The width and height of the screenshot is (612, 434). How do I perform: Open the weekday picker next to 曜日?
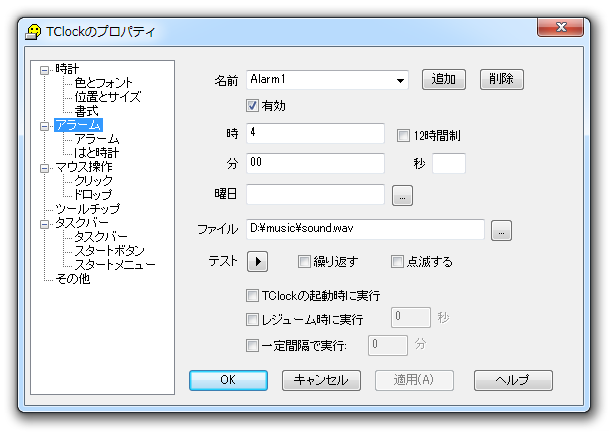[x=402, y=196]
